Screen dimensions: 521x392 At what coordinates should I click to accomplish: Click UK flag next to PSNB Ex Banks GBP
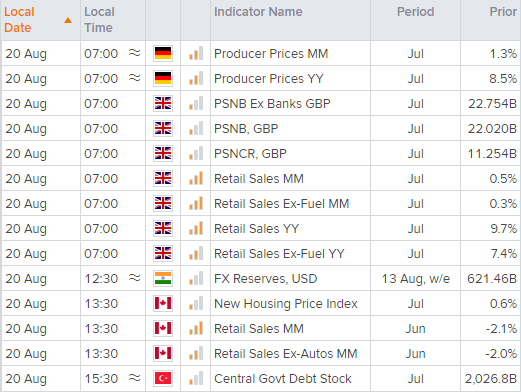(x=163, y=103)
